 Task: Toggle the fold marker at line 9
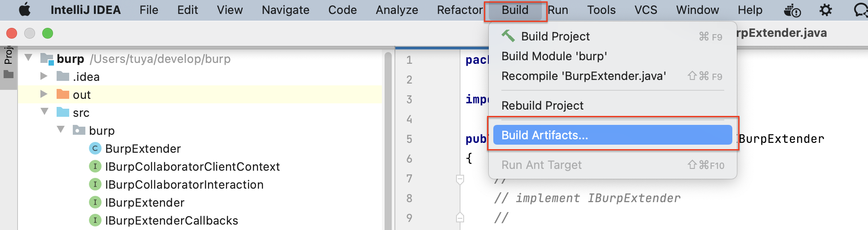click(460, 218)
